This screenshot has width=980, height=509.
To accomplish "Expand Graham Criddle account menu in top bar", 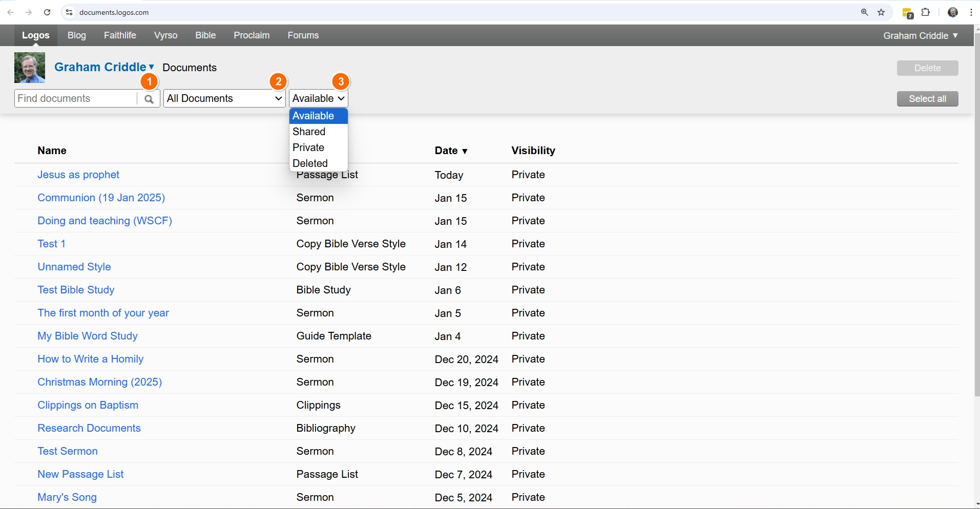I will (x=921, y=35).
